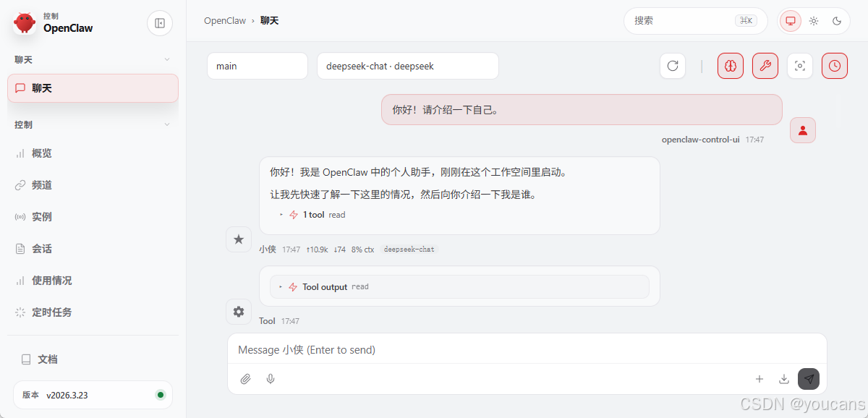Open 概览 overview page in sidebar
Image resolution: width=868 pixels, height=418 pixels.
93,153
